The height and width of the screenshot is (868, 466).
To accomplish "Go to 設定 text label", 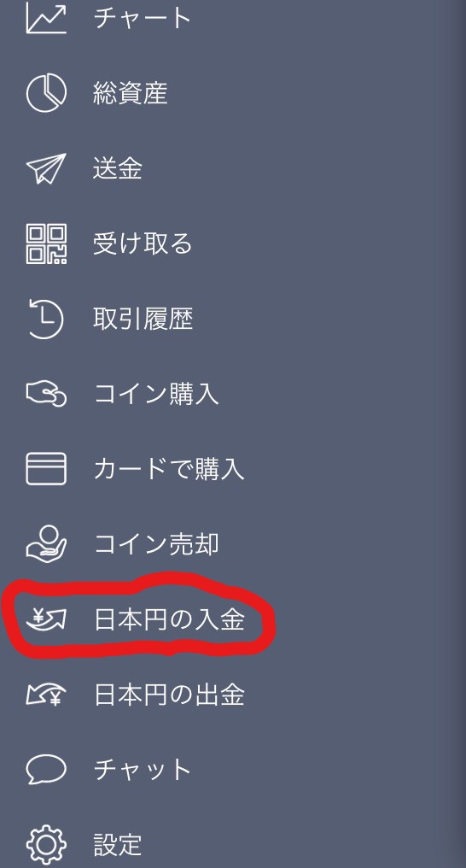I will pyautogui.click(x=118, y=845).
